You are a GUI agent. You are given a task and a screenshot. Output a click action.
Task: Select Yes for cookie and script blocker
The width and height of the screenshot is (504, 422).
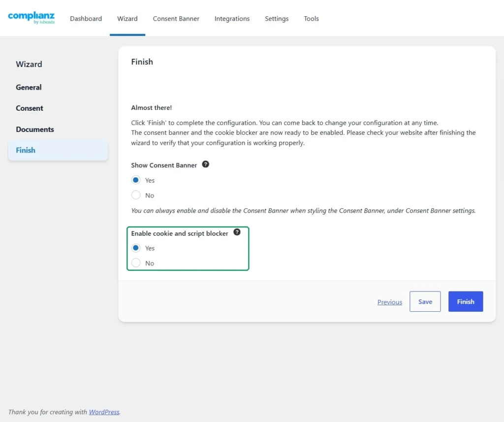point(136,248)
